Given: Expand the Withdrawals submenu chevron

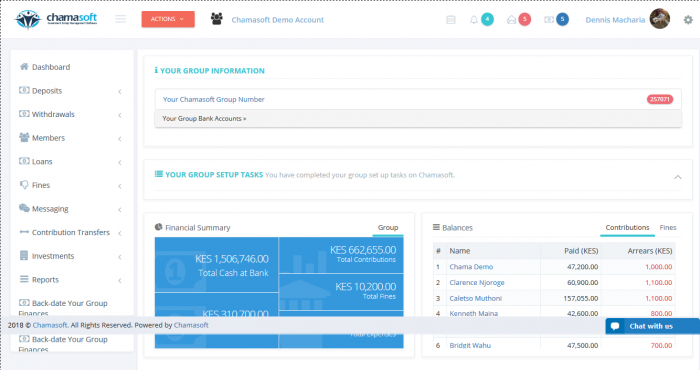Looking at the screenshot, I should pos(120,115).
